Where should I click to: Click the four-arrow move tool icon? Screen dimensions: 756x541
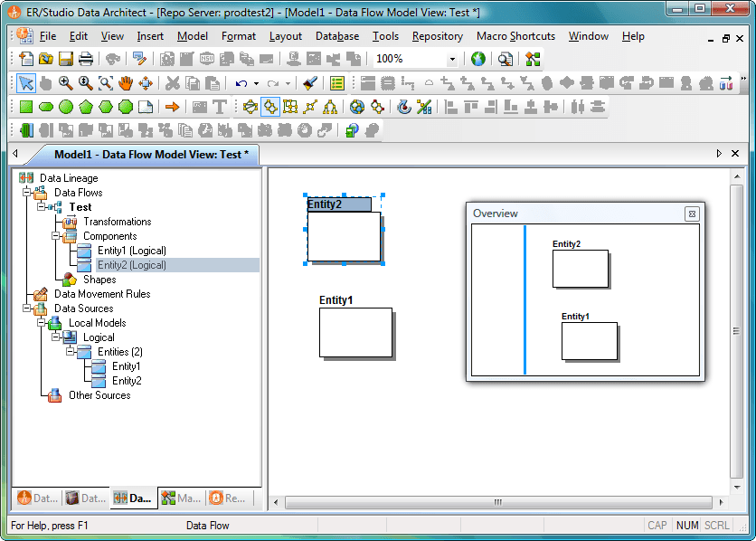[x=145, y=83]
